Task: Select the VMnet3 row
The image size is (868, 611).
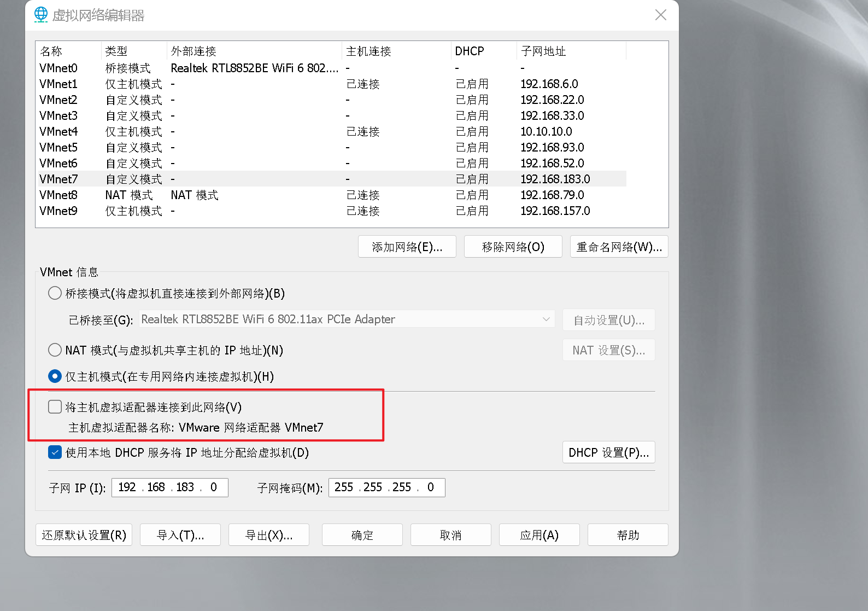Action: tap(331, 115)
